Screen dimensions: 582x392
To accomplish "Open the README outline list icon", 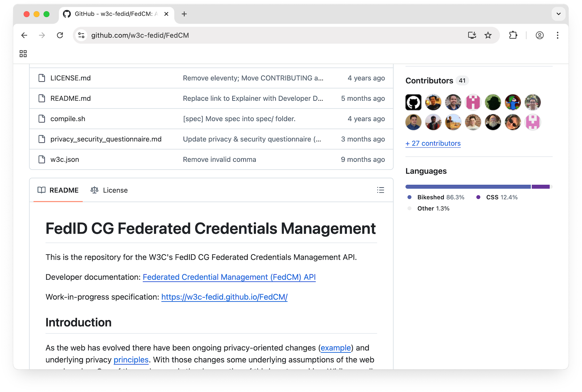I will (x=380, y=190).
